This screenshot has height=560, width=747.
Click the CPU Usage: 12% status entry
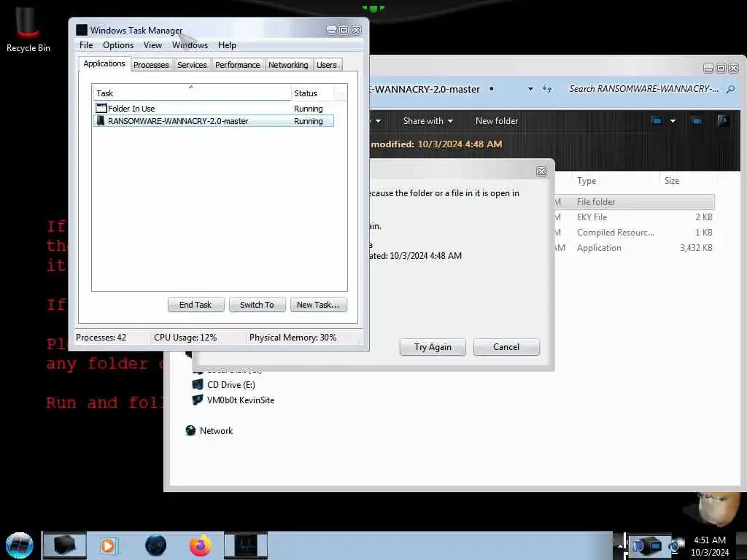pos(185,338)
